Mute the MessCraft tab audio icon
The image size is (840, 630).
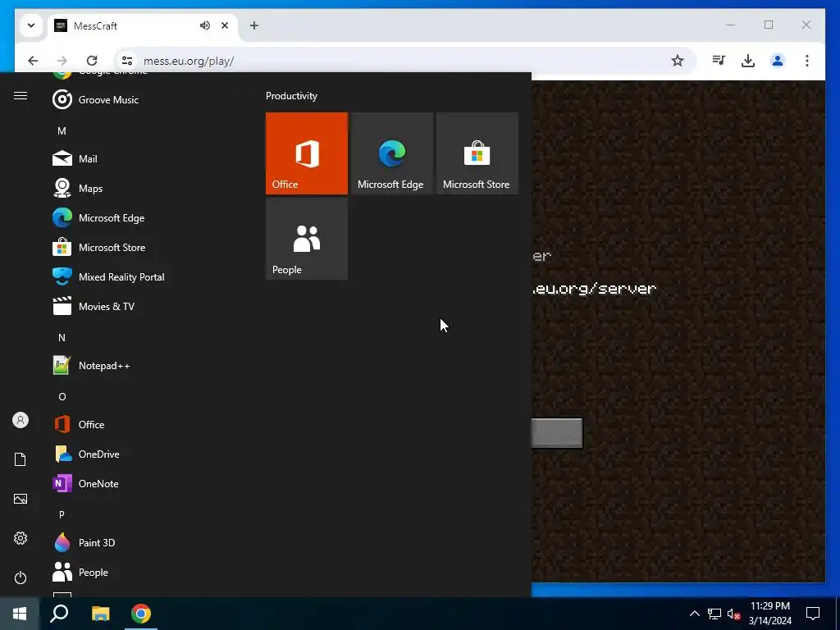[x=204, y=25]
